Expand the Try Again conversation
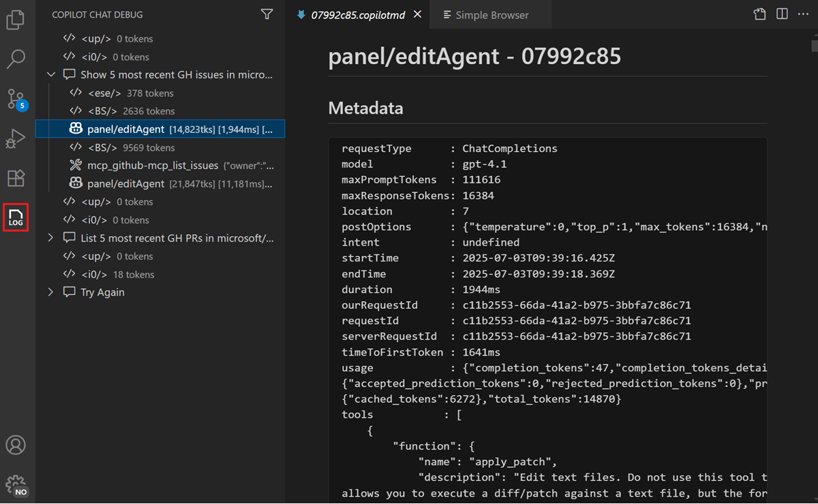 tap(51, 292)
